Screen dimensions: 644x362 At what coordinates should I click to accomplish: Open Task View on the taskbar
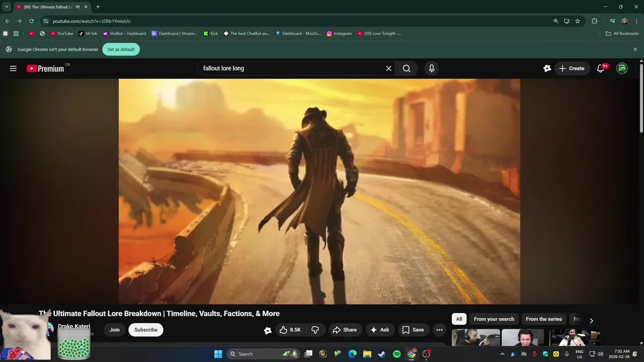tap(308, 354)
